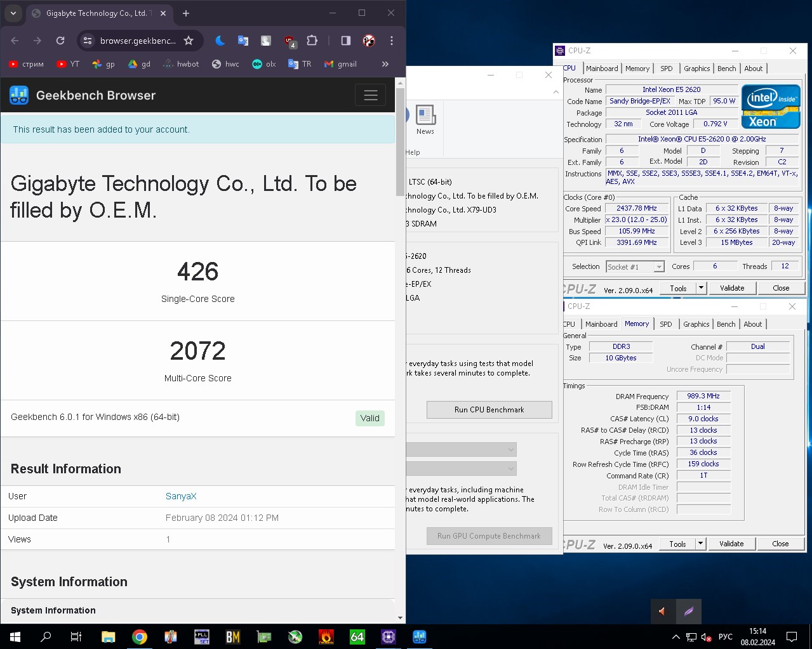Screen dimensions: 812x649
Task: Switch to Bench tab in lower CPU-Z
Action: tap(726, 324)
